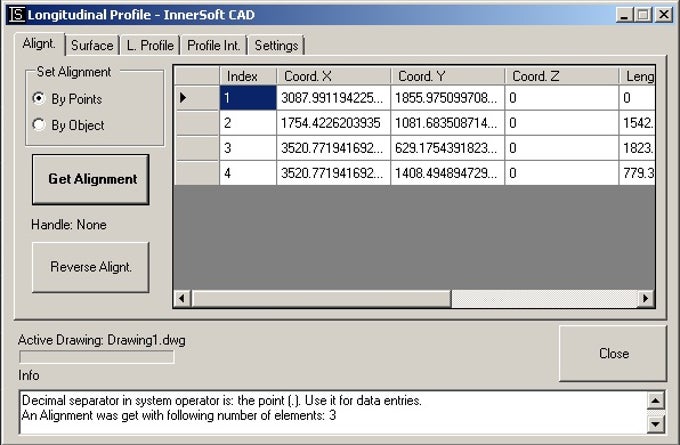Select the Index cell with value 4
Viewport: 680px width, 445px height.
[x=248, y=173]
